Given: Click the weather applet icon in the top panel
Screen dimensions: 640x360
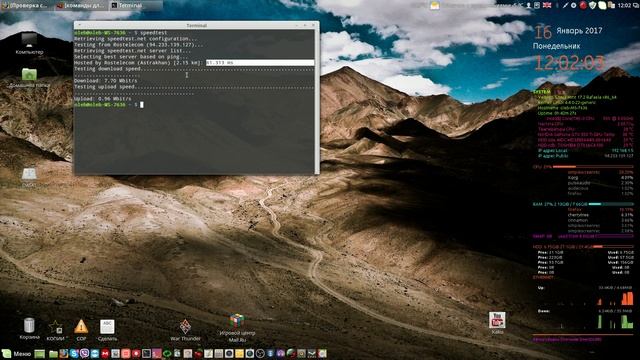Looking at the screenshot, I should (x=435, y=6).
